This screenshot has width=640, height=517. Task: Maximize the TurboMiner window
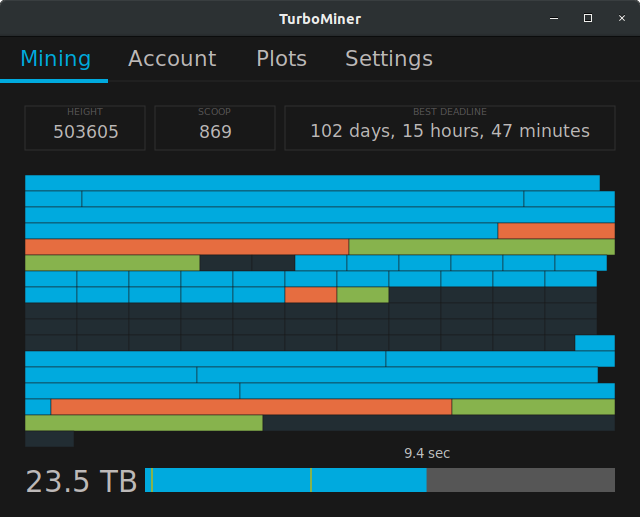click(x=588, y=18)
